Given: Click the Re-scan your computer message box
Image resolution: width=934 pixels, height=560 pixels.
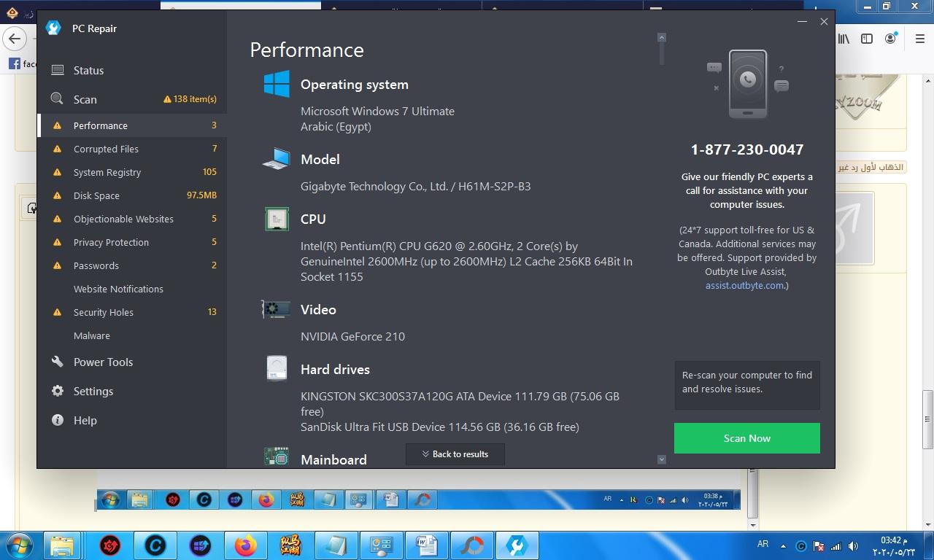Looking at the screenshot, I should 746,385.
